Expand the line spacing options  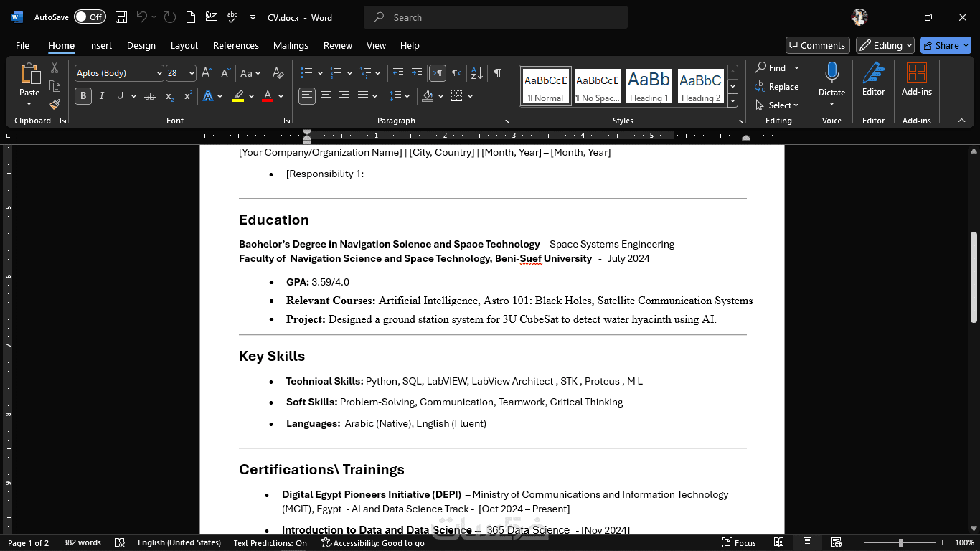point(399,96)
